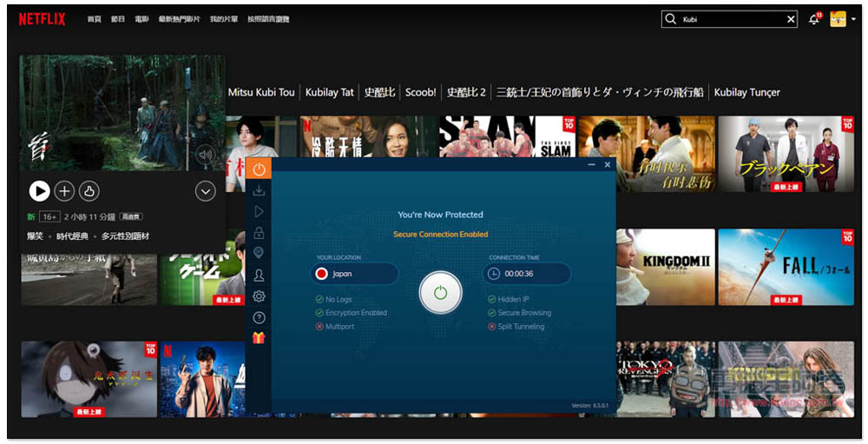868x444 pixels.
Task: Click the Mitsu Kubi Tou search suggestion
Action: point(261,92)
